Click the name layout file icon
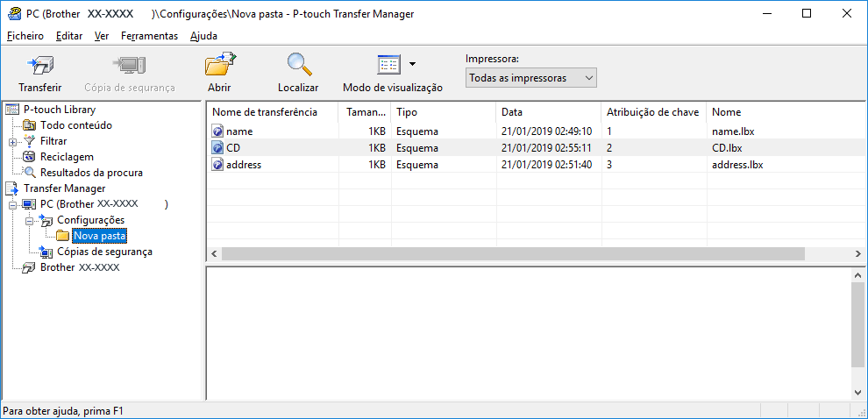Viewport: 868px width, 419px height. pos(217,131)
